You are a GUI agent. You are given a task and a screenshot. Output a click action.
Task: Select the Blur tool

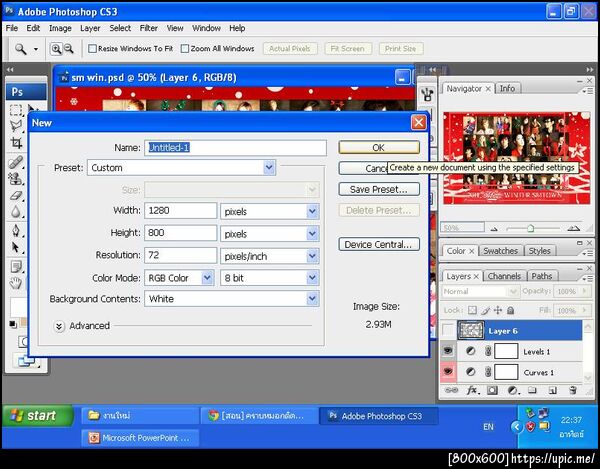(x=16, y=212)
